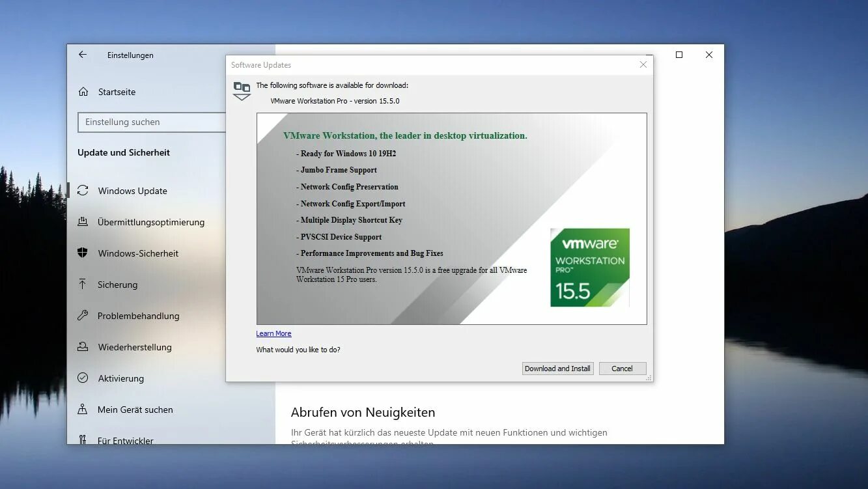This screenshot has width=868, height=489.
Task: Open Für Entwickler settings
Action: point(126,441)
